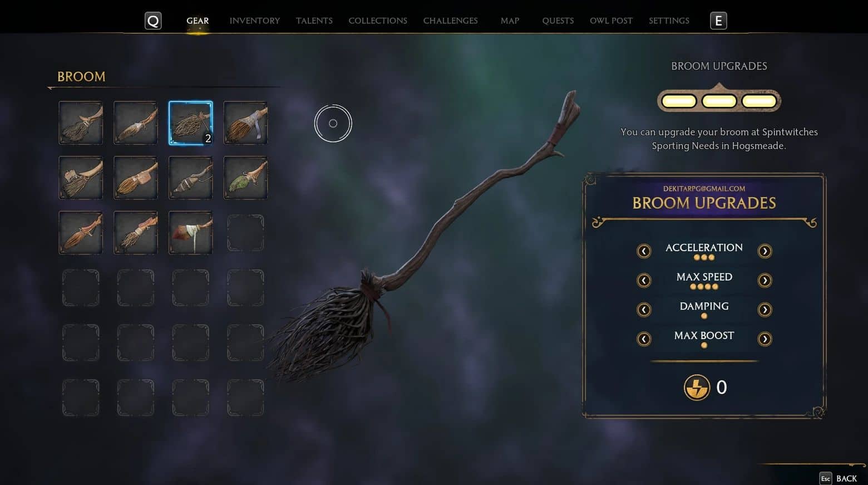Viewport: 868px width, 485px height.
Task: Go to the Owl Post tab
Action: pyautogui.click(x=611, y=21)
